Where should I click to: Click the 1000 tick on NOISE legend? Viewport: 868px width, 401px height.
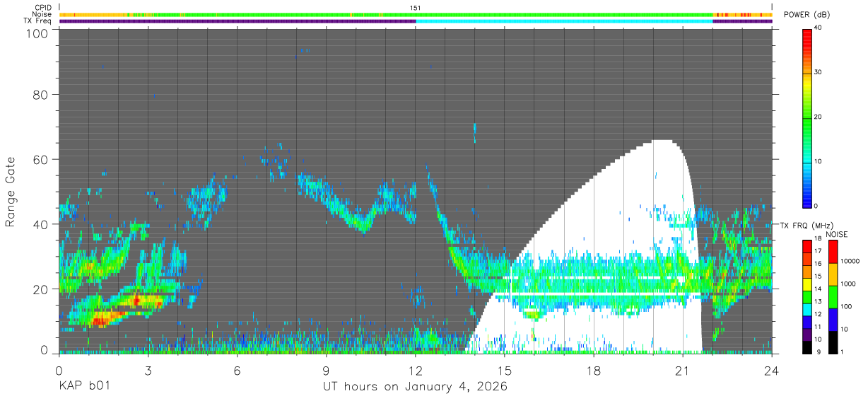(847, 283)
